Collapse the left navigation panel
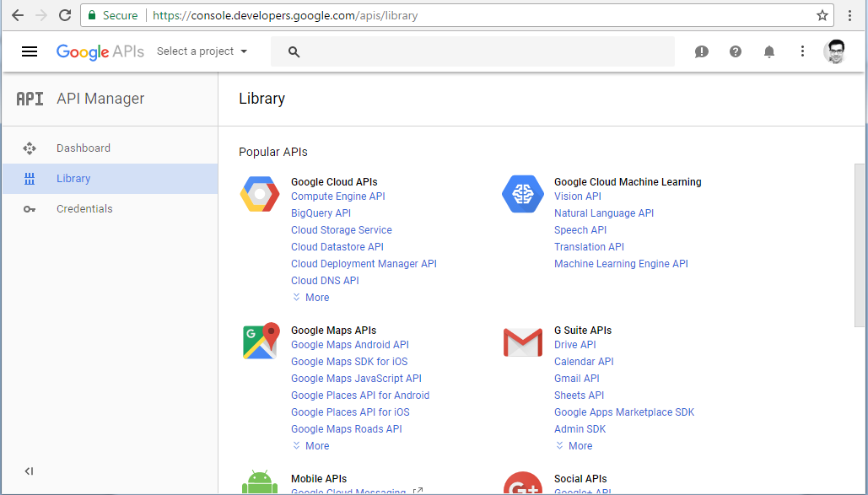 [29, 471]
